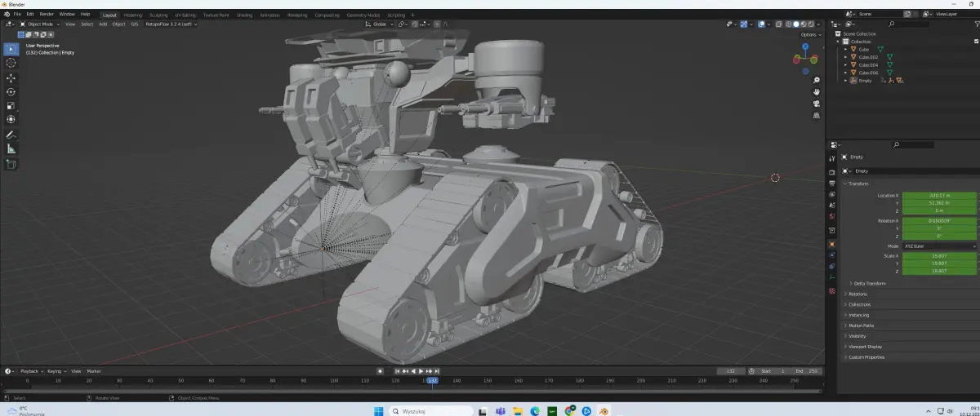The width and height of the screenshot is (980, 416).
Task: Expand the Viewport Display panel
Action: (x=865, y=346)
